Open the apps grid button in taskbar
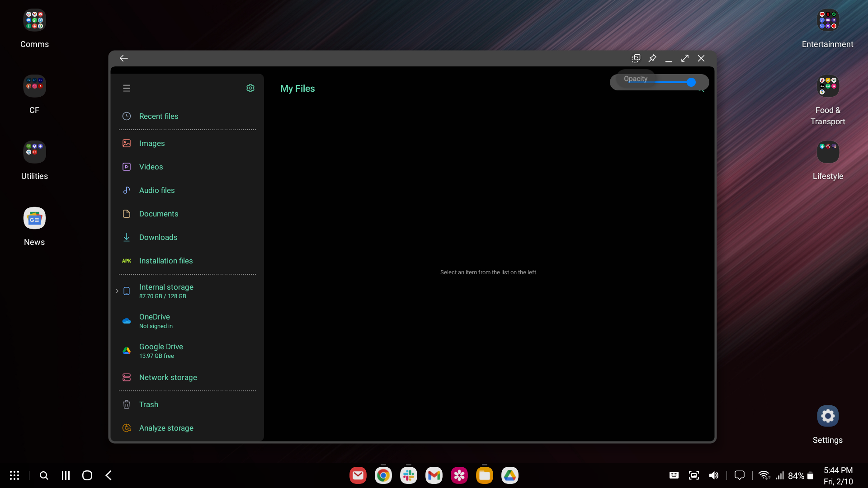This screenshot has height=488, width=868. [14, 475]
